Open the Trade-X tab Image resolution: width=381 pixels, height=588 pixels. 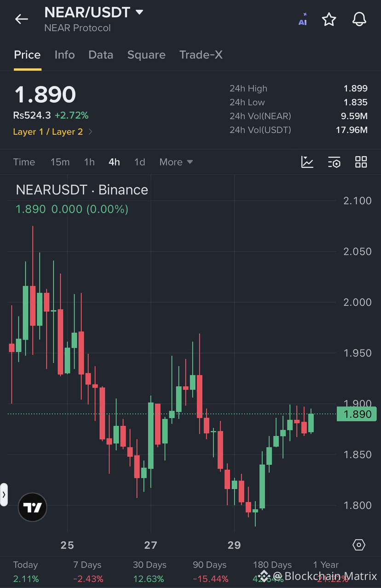tap(201, 55)
